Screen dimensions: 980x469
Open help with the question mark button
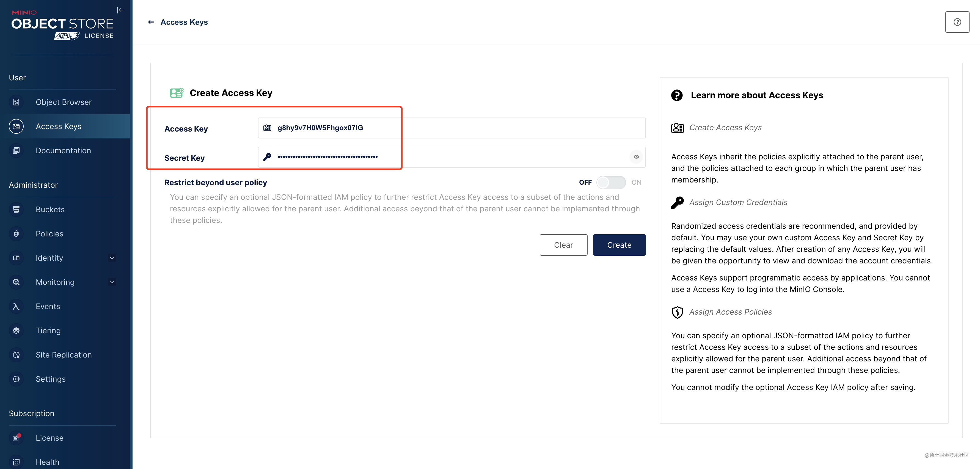(x=957, y=22)
